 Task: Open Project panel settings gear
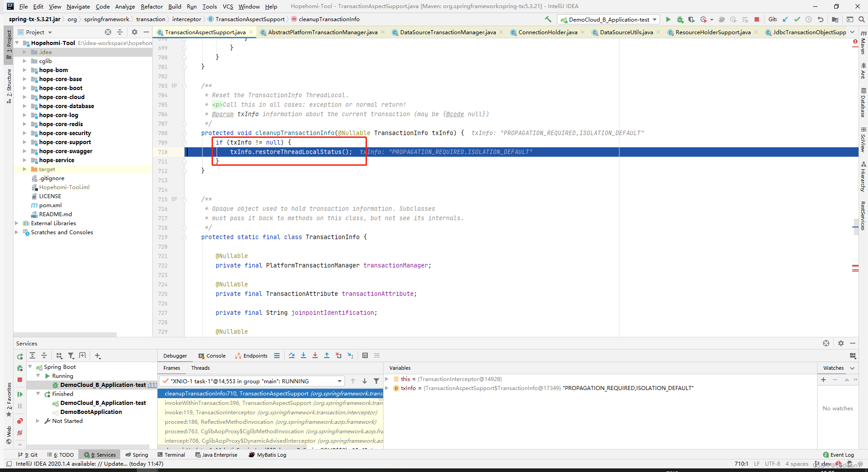pos(134,32)
